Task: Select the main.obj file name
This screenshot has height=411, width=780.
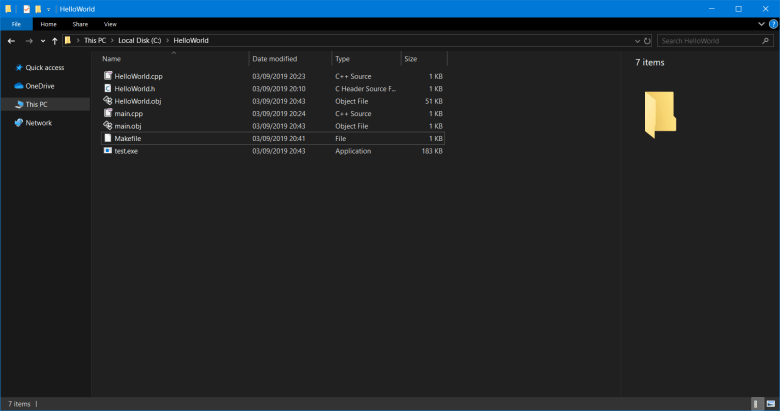Action: [x=128, y=126]
